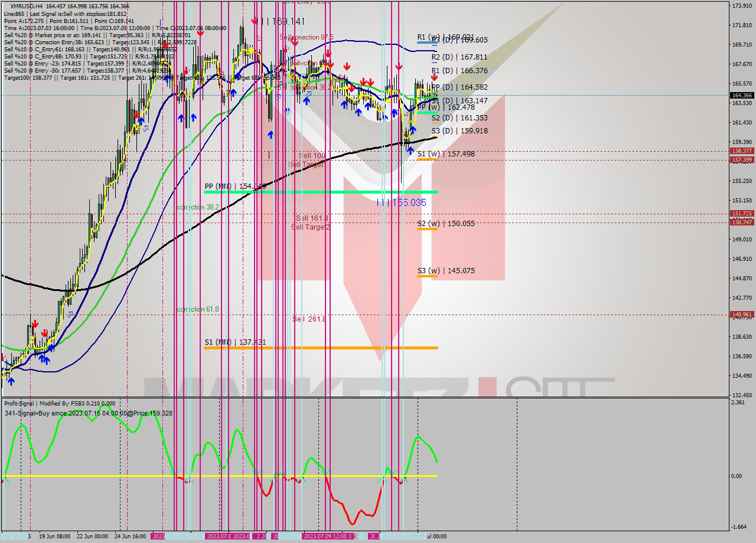Screen dimensions: 756x543
Task: Click the red 140.961 price axis tag
Action: (742, 315)
